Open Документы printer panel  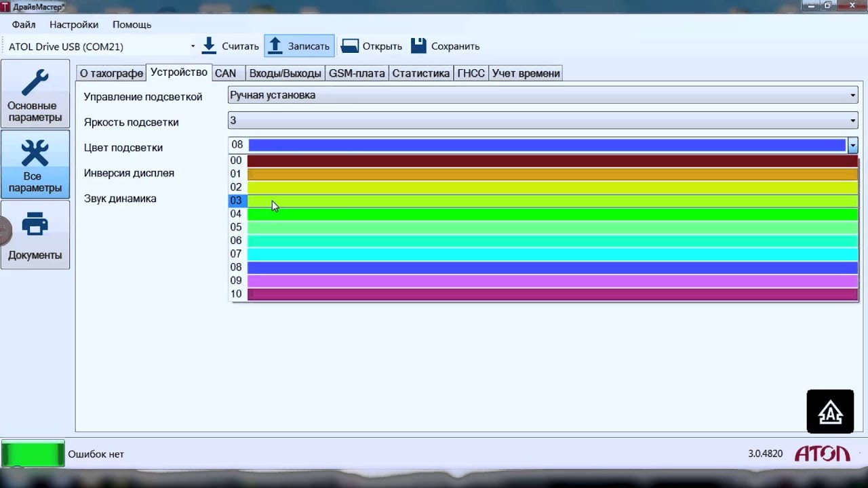(35, 235)
